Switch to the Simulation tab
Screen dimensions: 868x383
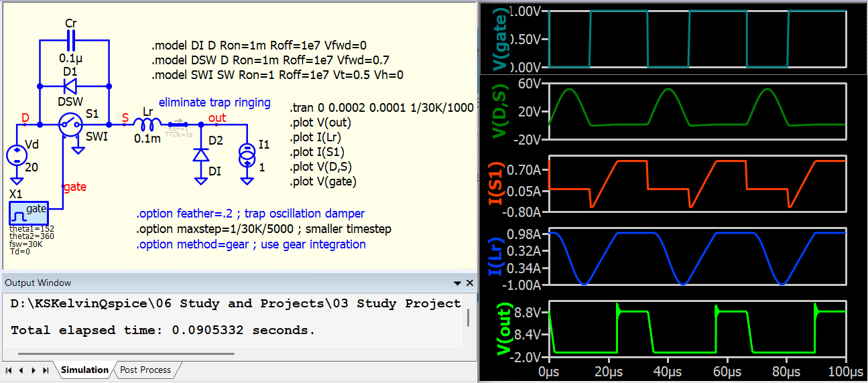84,370
